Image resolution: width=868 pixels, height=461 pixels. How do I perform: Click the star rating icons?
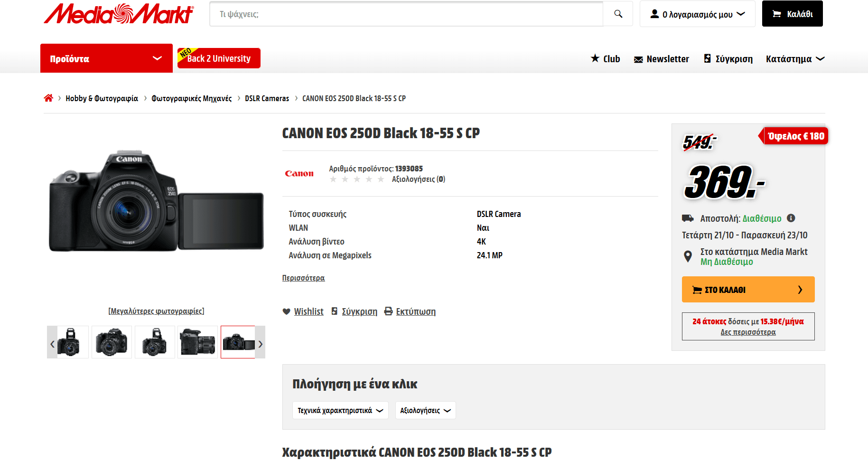357,179
